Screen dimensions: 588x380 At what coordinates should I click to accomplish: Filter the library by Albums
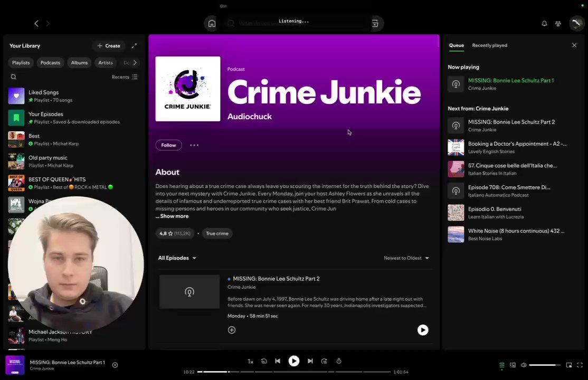coord(79,63)
